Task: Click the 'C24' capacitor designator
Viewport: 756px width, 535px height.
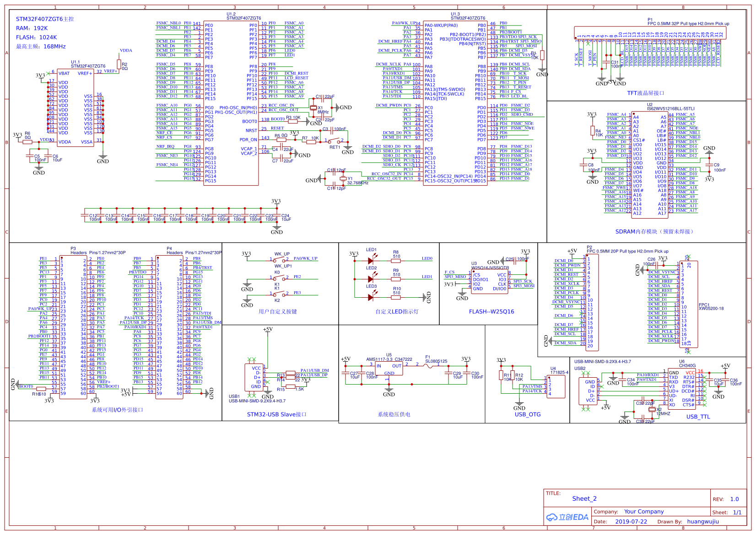Action: click(285, 216)
